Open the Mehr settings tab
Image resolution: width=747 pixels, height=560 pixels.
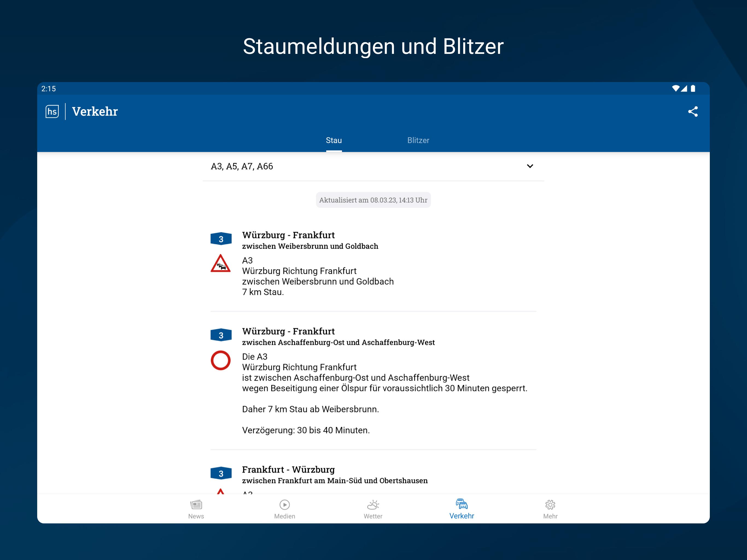pyautogui.click(x=550, y=509)
